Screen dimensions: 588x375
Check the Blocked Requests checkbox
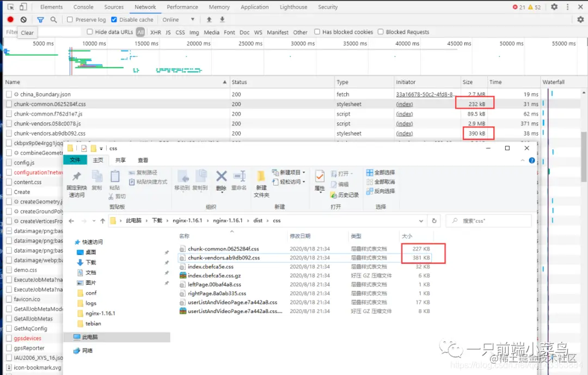click(381, 32)
